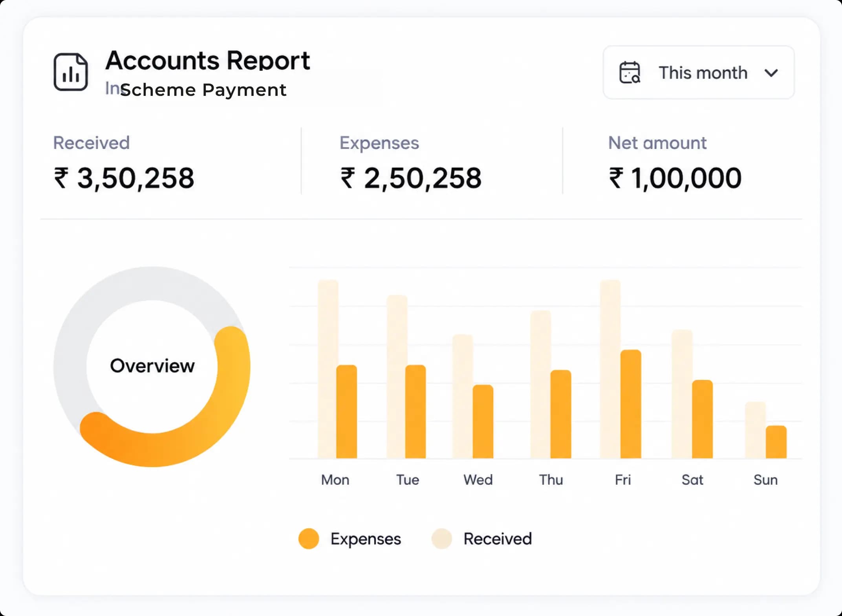
Task: Click the Received cream legend swatch
Action: click(x=442, y=539)
